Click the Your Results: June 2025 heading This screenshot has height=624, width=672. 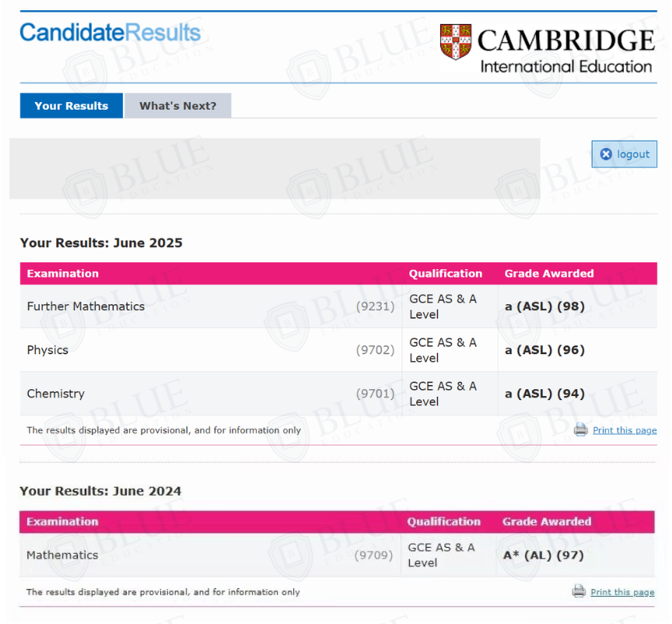101,243
